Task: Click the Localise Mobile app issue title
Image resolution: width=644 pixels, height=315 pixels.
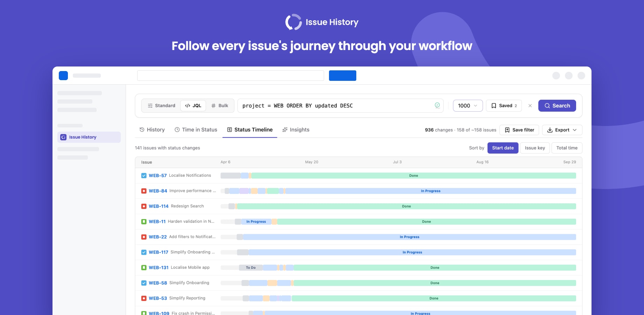Action: click(x=190, y=267)
